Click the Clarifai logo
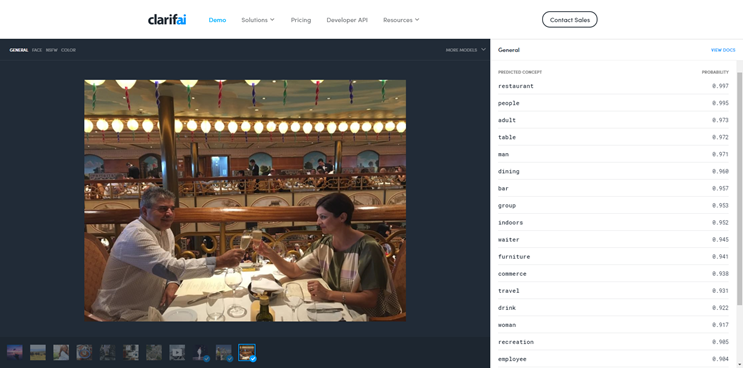This screenshot has height=369, width=744. [x=167, y=20]
